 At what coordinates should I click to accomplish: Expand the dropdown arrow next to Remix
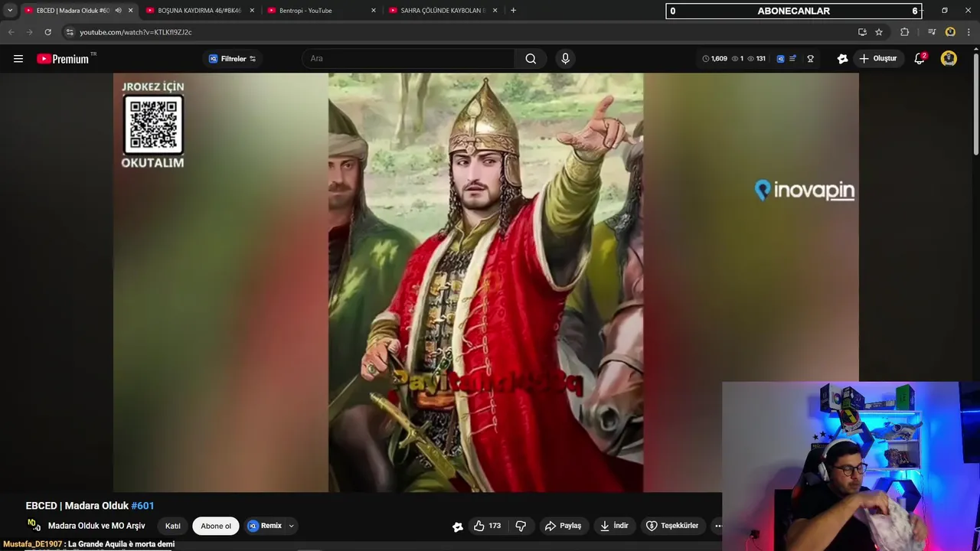(291, 526)
